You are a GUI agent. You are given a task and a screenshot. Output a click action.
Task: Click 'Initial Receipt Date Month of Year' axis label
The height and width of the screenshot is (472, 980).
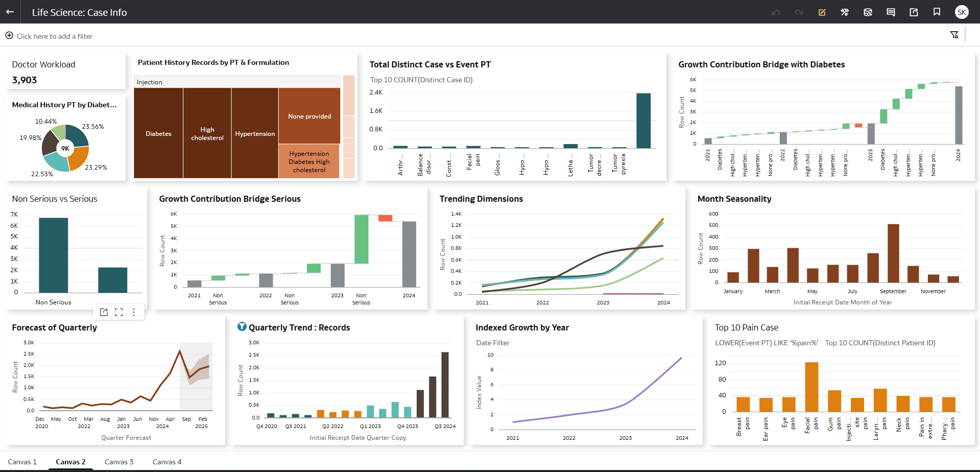point(843,302)
